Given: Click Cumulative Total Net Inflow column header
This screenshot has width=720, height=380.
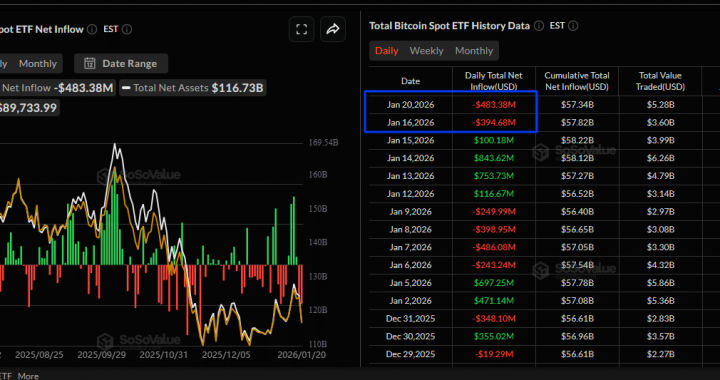Looking at the screenshot, I should pyautogui.click(x=577, y=81).
